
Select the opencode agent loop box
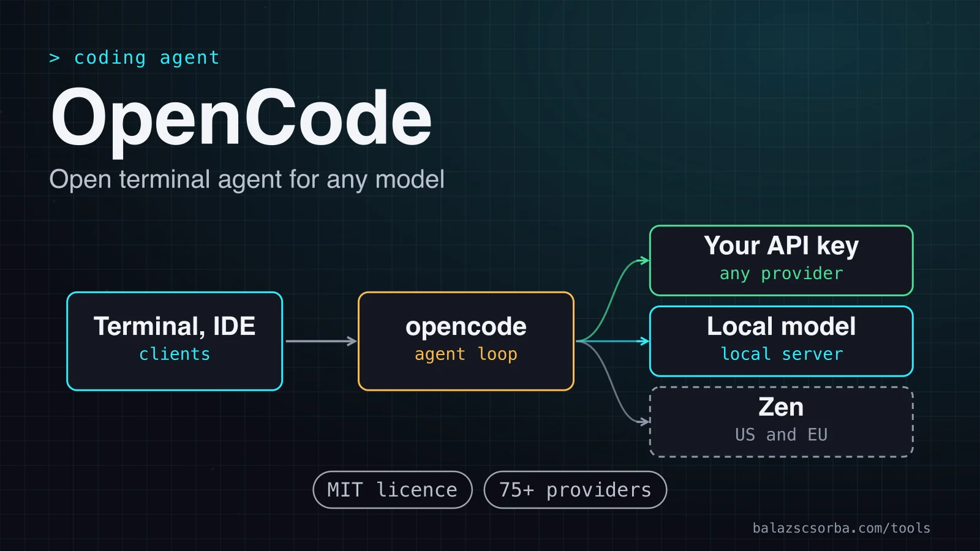pyautogui.click(x=466, y=341)
